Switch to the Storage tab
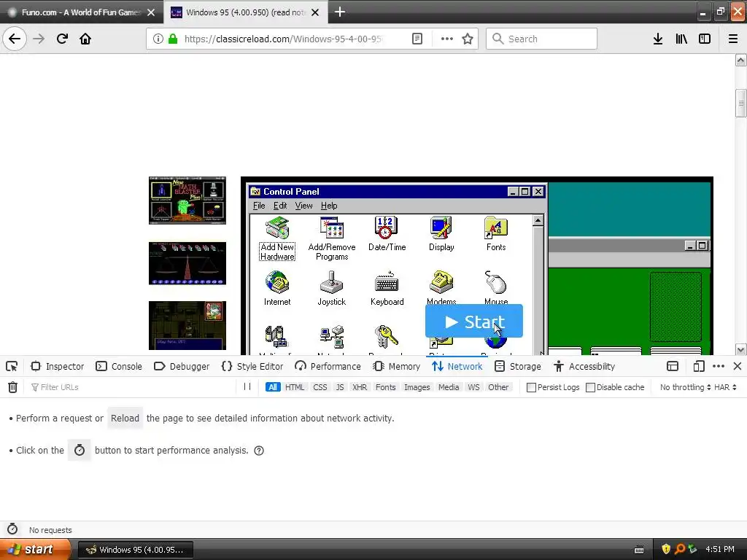This screenshot has width=747, height=560. (518, 366)
